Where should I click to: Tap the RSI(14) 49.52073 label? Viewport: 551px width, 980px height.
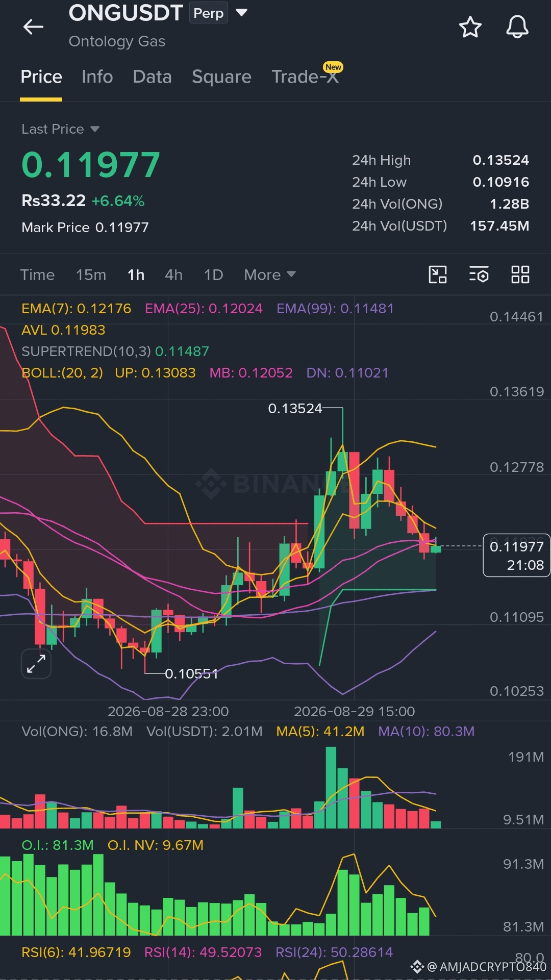click(203, 952)
